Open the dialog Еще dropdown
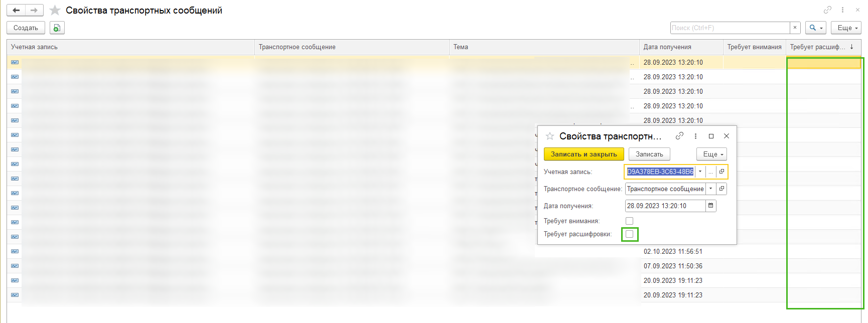Image resolution: width=868 pixels, height=323 pixels. (711, 154)
